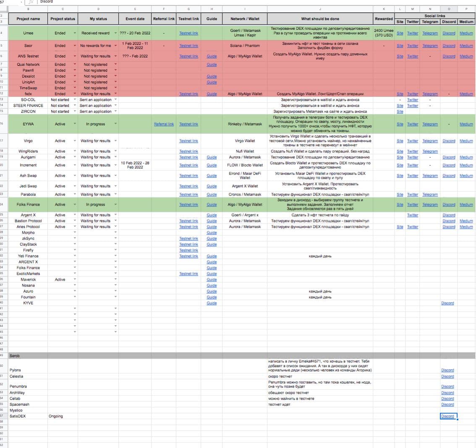
Task: Open EYWA Testnet link
Action: pyautogui.click(x=188, y=124)
